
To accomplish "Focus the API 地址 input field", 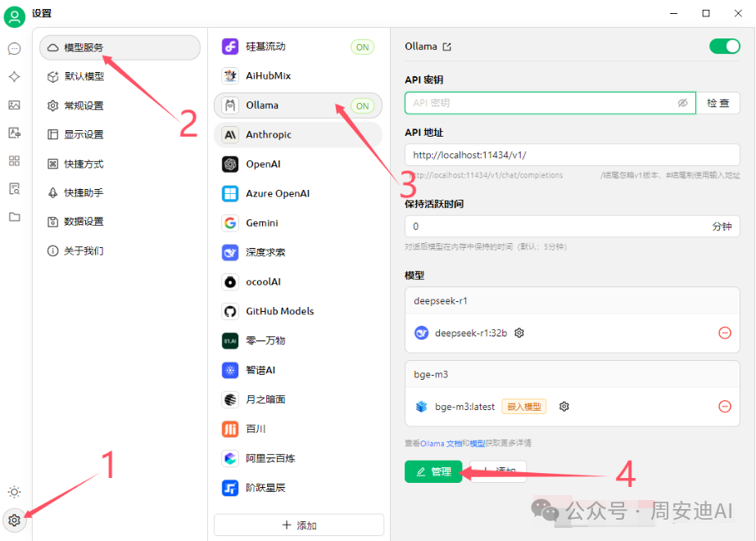I will (x=573, y=156).
